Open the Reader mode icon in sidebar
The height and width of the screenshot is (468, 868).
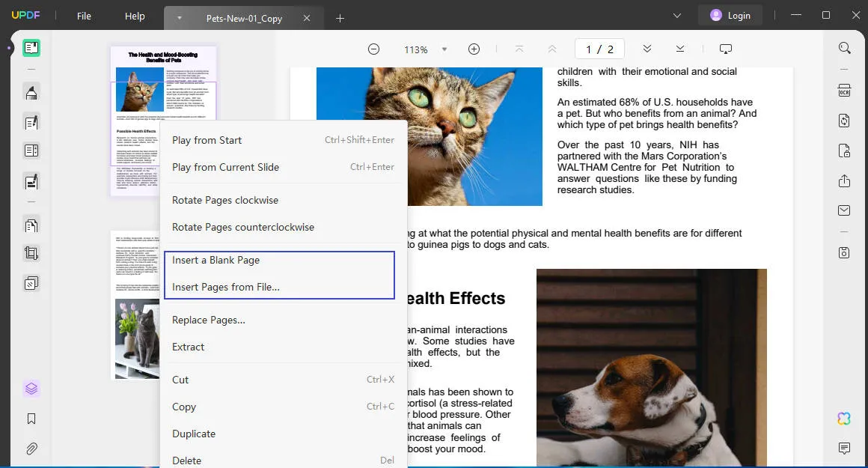tap(31, 48)
